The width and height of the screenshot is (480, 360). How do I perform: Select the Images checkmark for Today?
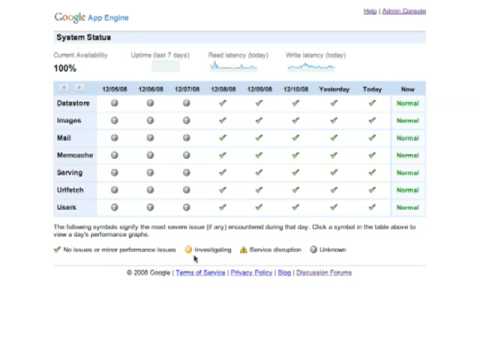point(372,120)
